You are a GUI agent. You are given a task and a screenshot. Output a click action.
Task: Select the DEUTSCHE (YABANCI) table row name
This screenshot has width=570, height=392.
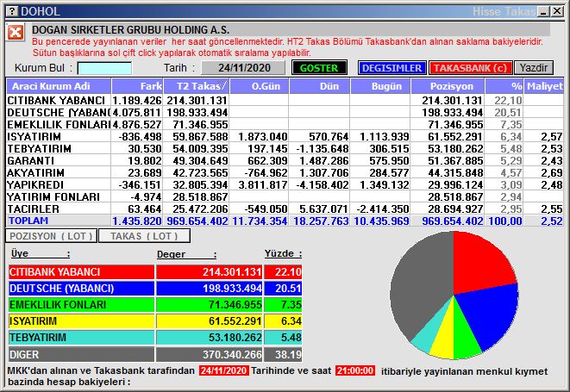(59, 113)
